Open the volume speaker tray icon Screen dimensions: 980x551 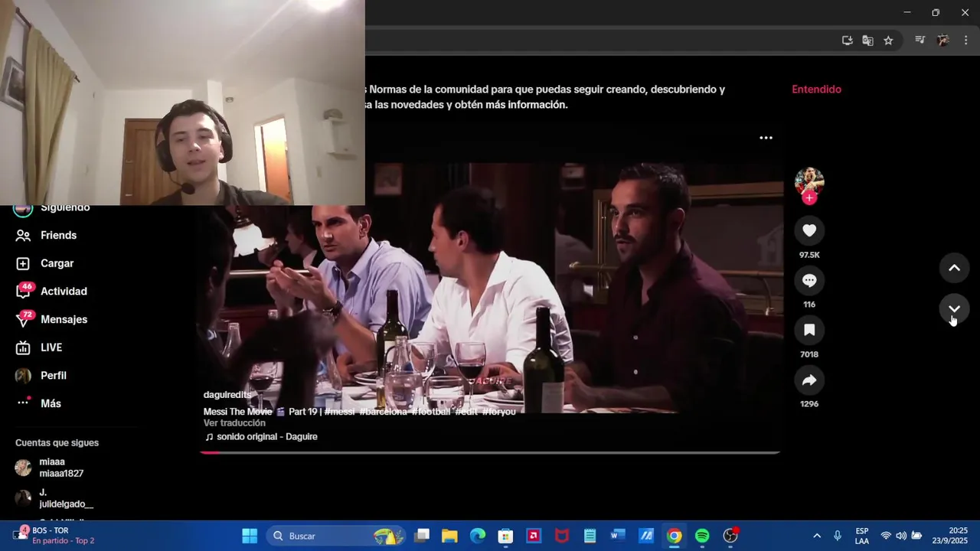point(901,536)
